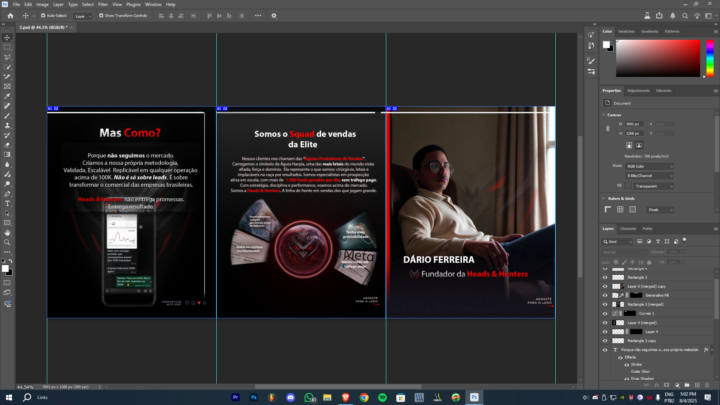720x405 pixels.
Task: Toggle the Auto-Select checkbox
Action: (45, 16)
